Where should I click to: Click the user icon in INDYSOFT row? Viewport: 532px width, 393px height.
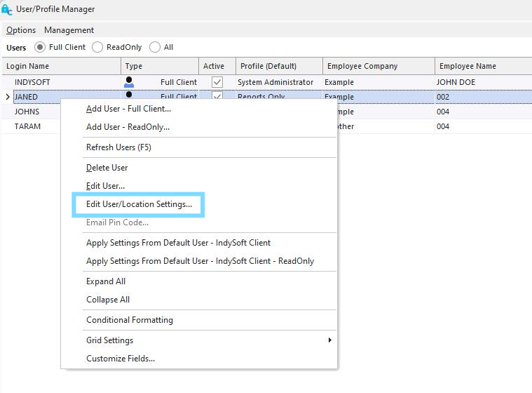[x=129, y=82]
